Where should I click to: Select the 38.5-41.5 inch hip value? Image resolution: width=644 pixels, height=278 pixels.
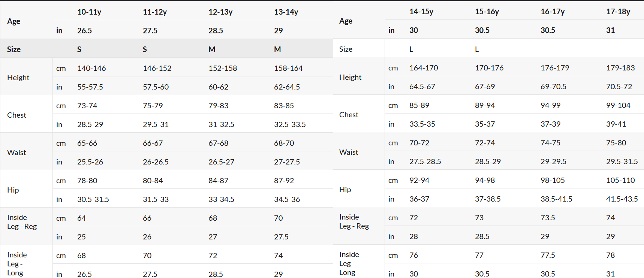[x=556, y=199]
